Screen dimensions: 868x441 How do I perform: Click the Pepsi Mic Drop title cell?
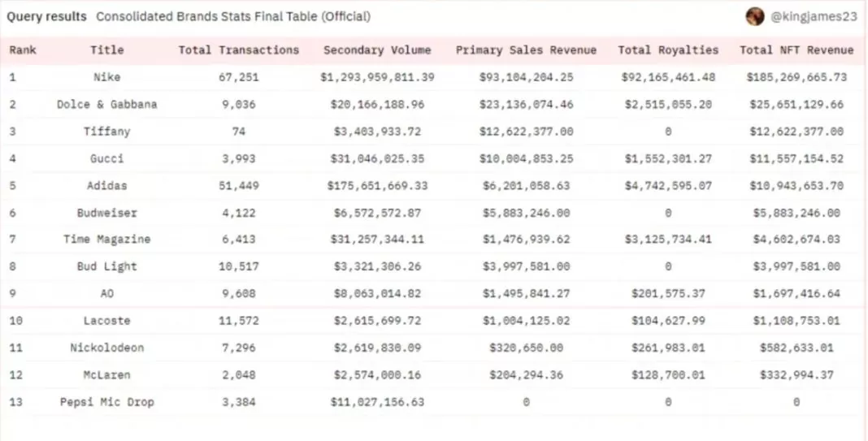(x=107, y=402)
